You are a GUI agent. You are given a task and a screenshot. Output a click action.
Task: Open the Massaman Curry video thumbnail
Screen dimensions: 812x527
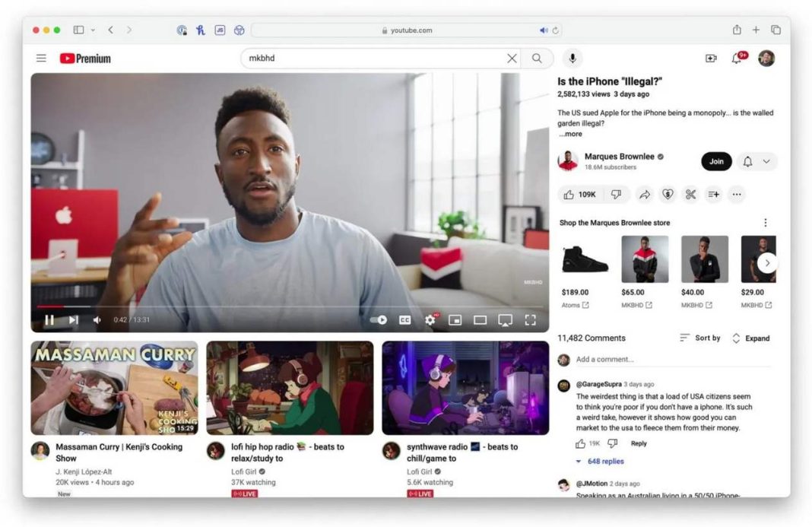tap(114, 388)
